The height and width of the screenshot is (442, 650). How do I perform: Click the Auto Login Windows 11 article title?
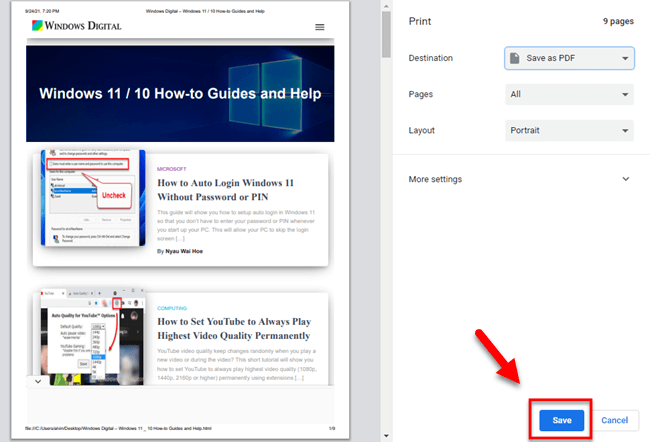[226, 190]
